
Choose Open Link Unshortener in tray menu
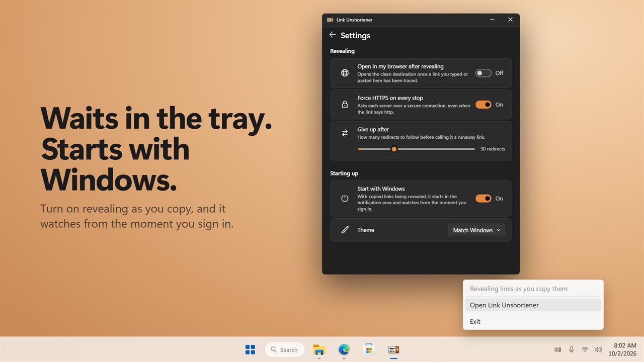coord(533,305)
